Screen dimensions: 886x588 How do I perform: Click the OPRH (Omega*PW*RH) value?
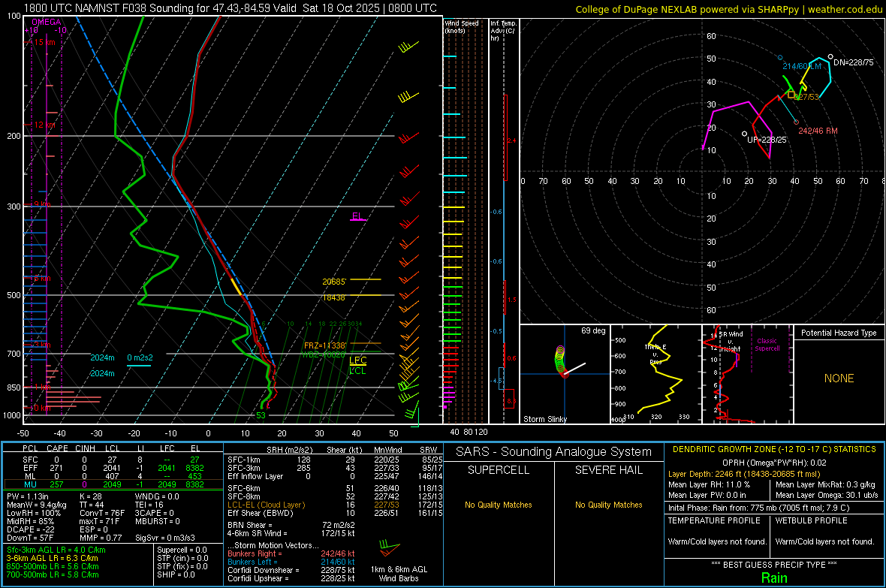click(774, 463)
